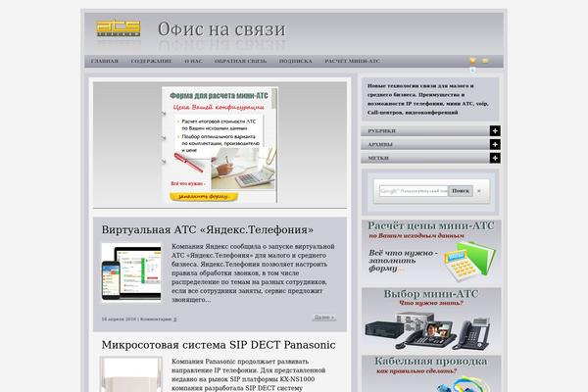Viewport: 588px width, 392px height.
Task: Click the 18 апреля 2016 post date
Action: click(119, 319)
